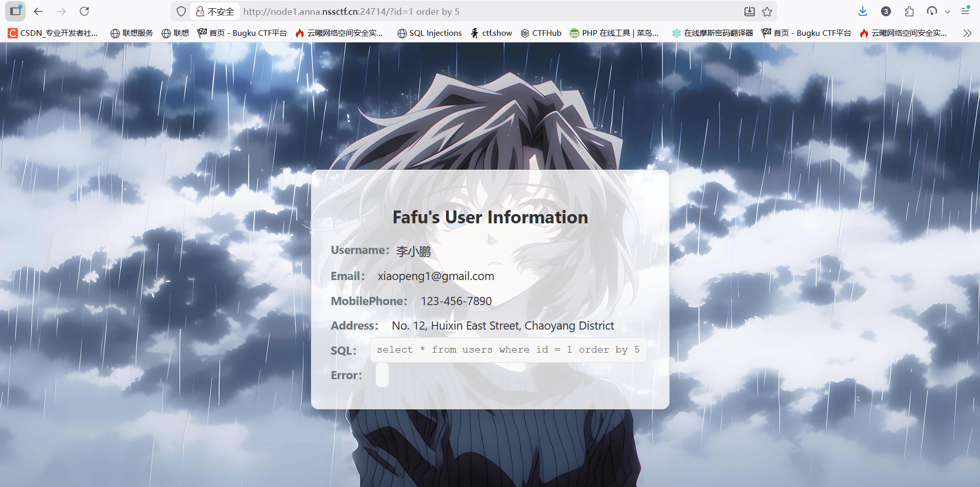Click the browser back arrow
The width and height of the screenshot is (980, 487).
click(x=38, y=11)
